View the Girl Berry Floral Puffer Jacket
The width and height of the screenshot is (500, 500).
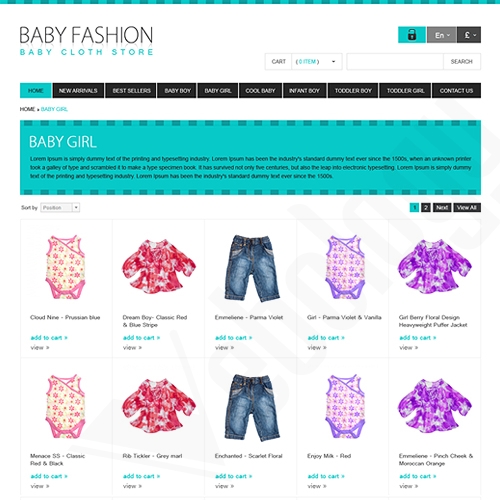click(406, 348)
